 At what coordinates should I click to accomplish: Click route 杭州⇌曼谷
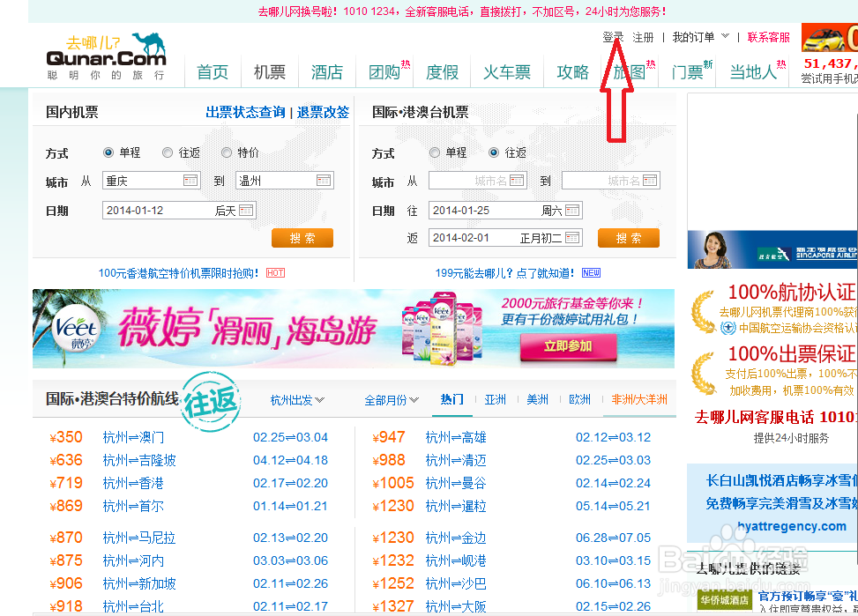(x=456, y=484)
